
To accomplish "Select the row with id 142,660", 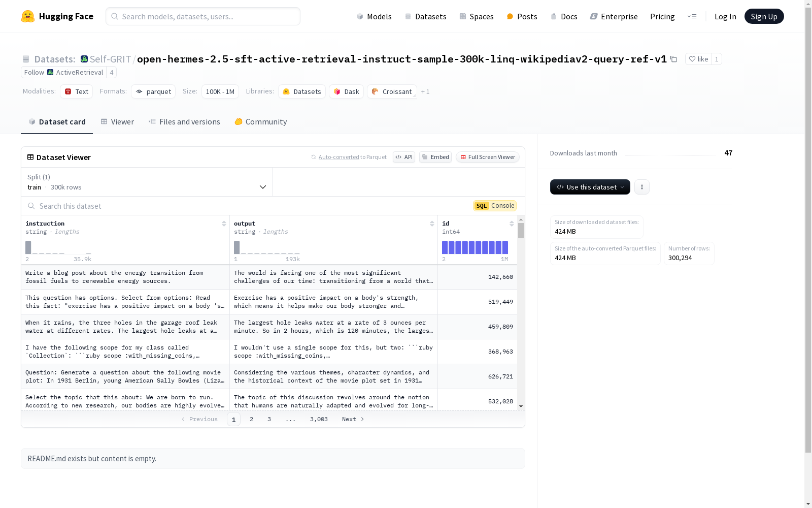I will pos(269,277).
